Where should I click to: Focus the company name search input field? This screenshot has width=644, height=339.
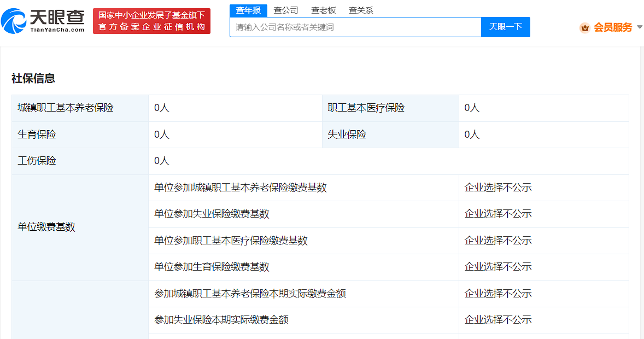click(x=355, y=27)
